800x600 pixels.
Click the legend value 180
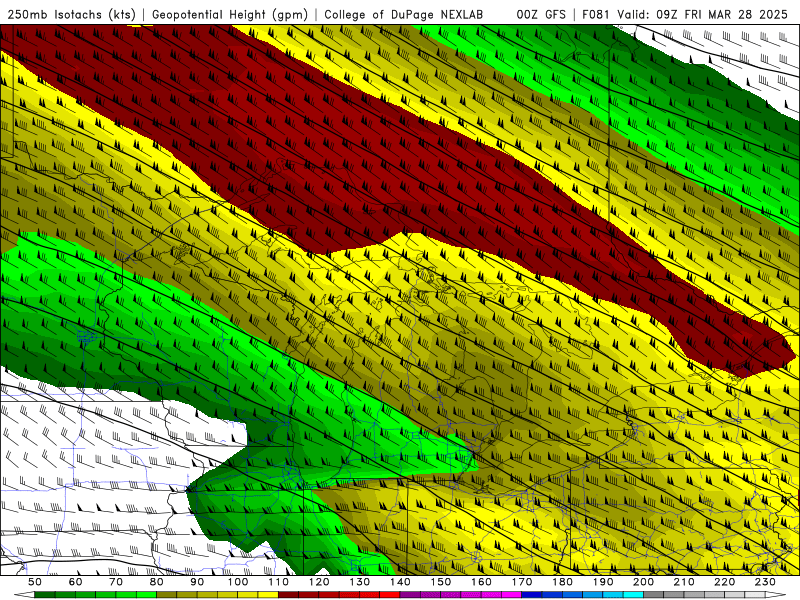click(x=562, y=582)
